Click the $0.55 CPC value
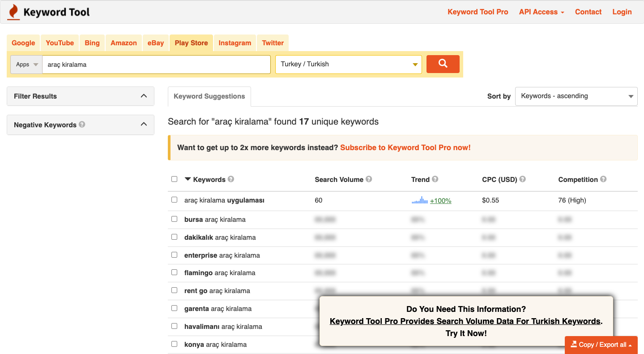Image resolution: width=644 pixels, height=354 pixels. (490, 200)
